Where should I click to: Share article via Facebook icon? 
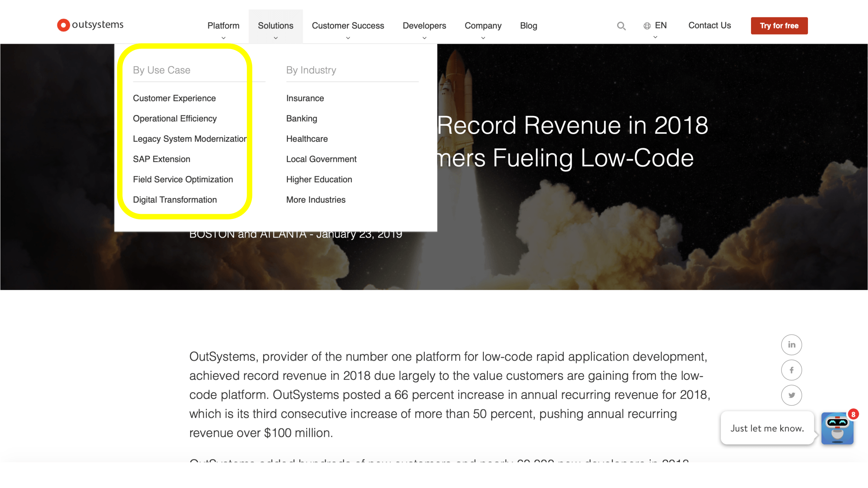[x=791, y=370]
